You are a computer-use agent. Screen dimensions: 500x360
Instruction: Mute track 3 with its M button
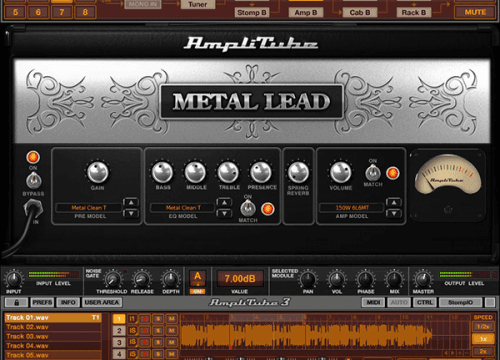point(172,342)
